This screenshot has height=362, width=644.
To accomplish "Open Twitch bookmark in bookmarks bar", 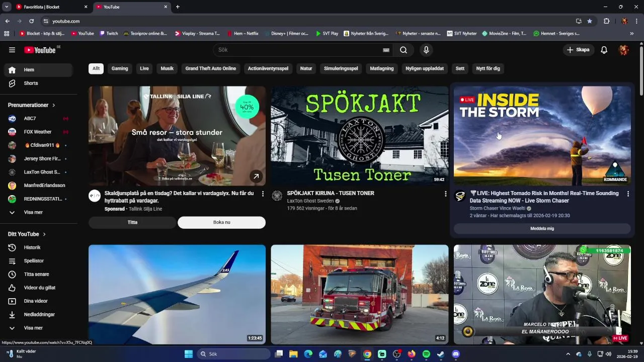I will tap(108, 34).
